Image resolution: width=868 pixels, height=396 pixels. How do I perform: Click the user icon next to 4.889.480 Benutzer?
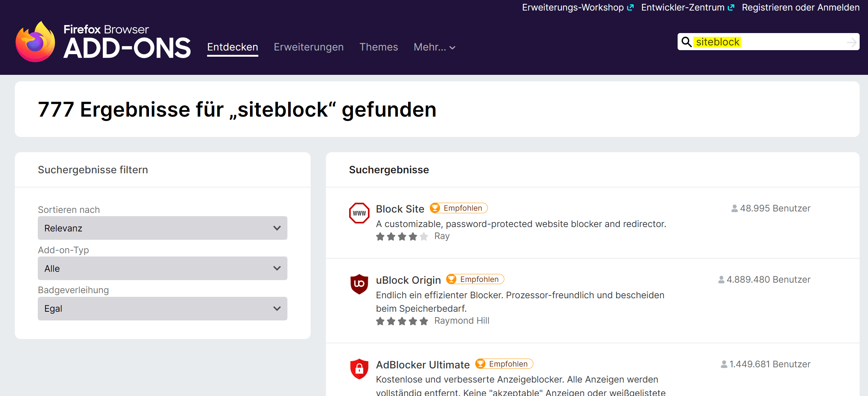coord(721,280)
